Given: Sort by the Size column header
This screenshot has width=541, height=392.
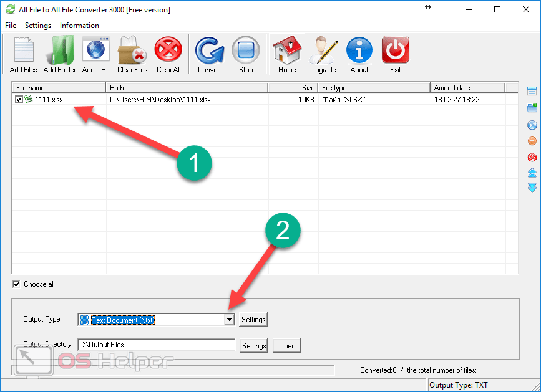Looking at the screenshot, I should 293,87.
